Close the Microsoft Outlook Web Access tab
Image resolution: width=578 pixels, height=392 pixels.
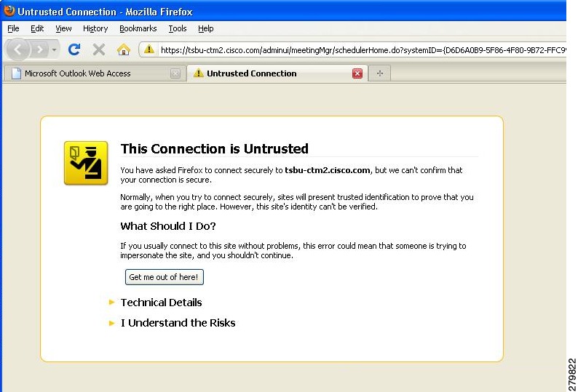pyautogui.click(x=175, y=73)
